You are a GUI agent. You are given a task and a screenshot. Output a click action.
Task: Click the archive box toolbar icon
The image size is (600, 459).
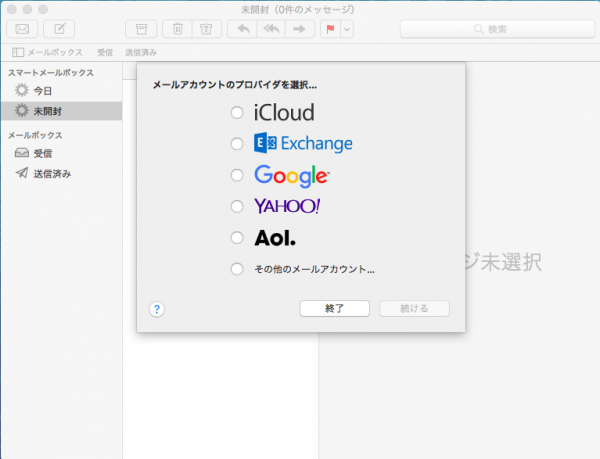click(141, 29)
